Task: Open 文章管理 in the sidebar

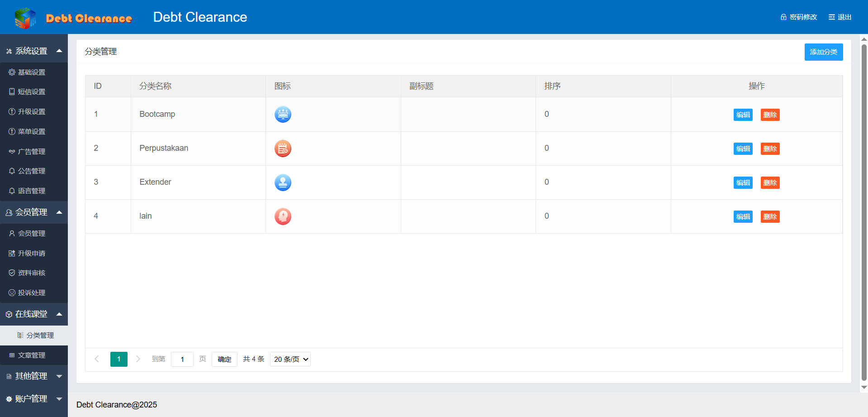Action: pos(32,355)
